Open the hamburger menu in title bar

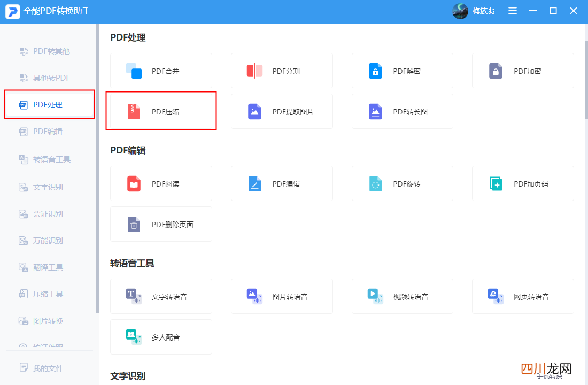pos(512,11)
